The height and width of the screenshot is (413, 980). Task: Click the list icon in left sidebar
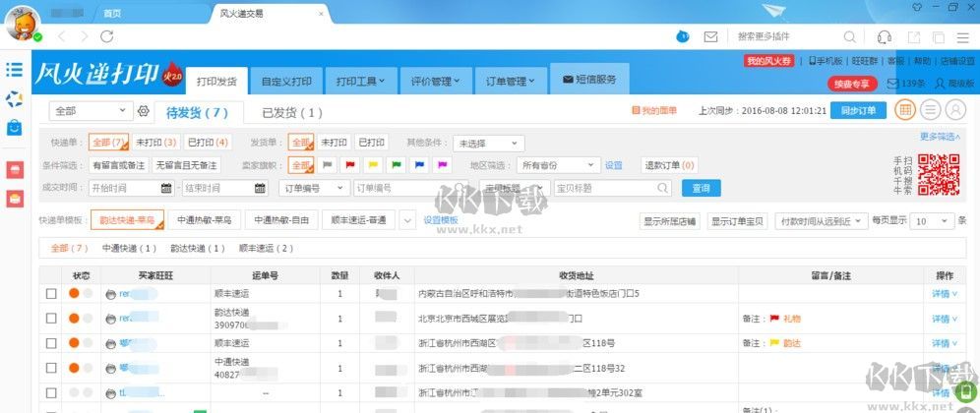(15, 70)
